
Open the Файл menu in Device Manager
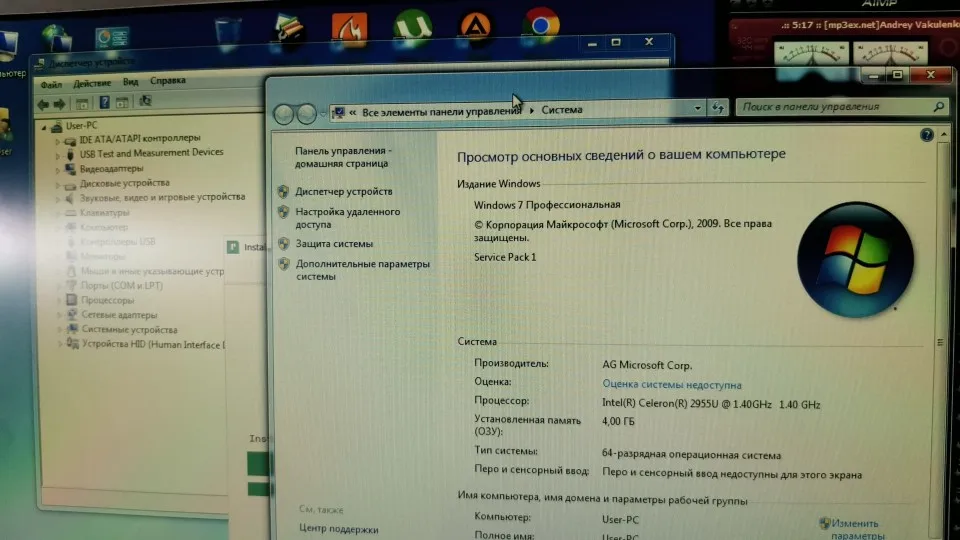[51, 84]
